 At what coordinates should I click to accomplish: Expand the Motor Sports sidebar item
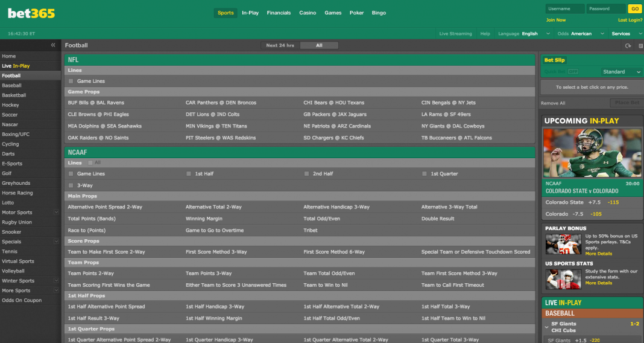click(x=56, y=213)
